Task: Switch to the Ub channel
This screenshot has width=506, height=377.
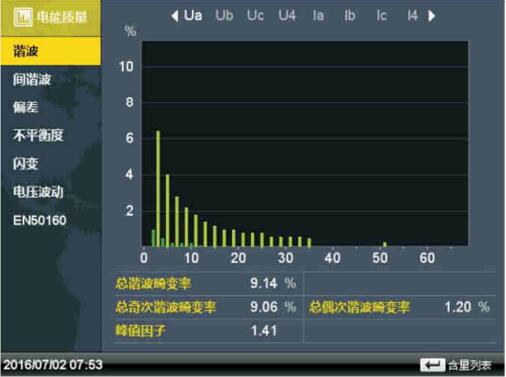Action: click(224, 15)
